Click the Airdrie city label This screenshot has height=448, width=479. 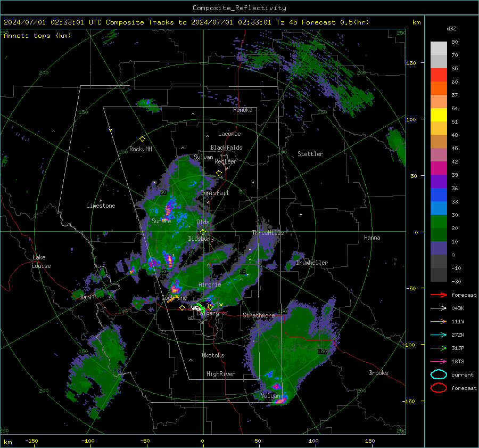coord(210,284)
